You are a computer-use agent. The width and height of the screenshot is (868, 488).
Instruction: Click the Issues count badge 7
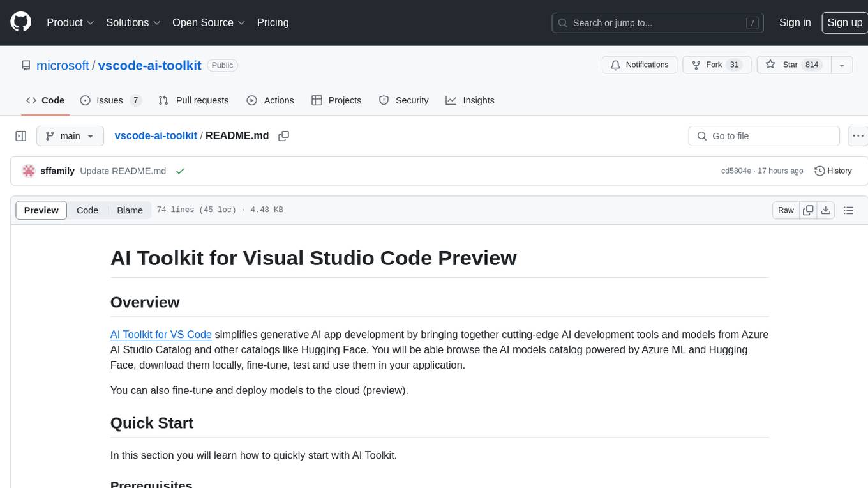tap(135, 100)
